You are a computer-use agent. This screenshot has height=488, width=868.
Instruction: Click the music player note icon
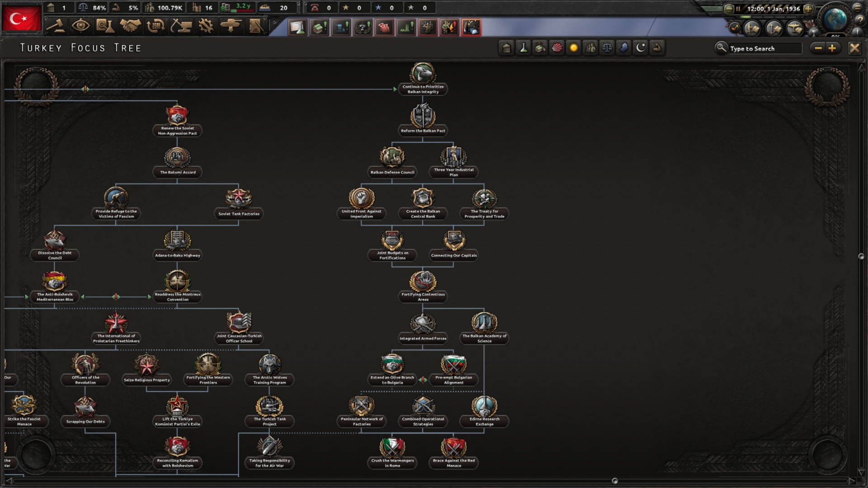pos(735,28)
